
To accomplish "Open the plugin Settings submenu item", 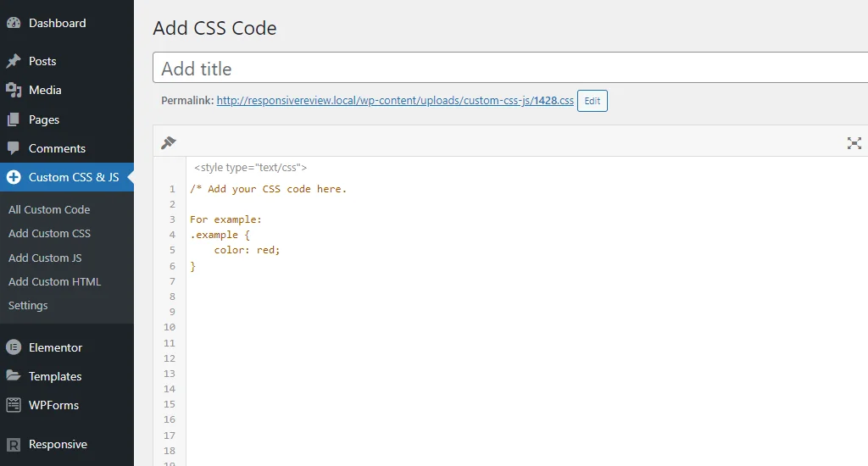I will tap(28, 306).
